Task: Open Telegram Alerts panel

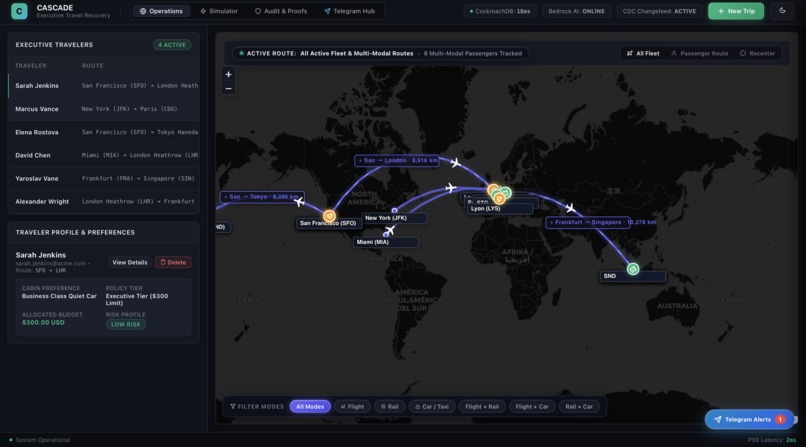Action: point(750,419)
